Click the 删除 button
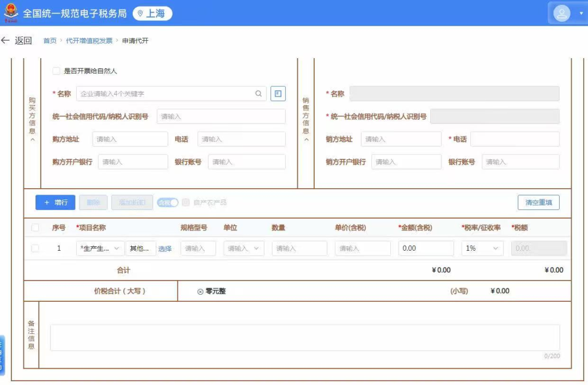588x385 pixels. 94,202
